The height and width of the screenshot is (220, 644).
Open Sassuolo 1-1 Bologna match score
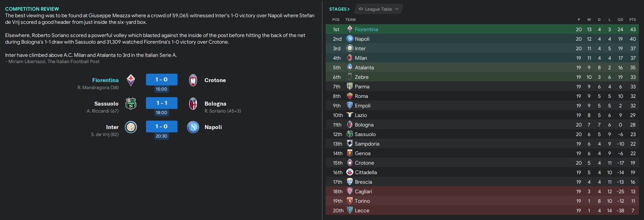pos(161,103)
